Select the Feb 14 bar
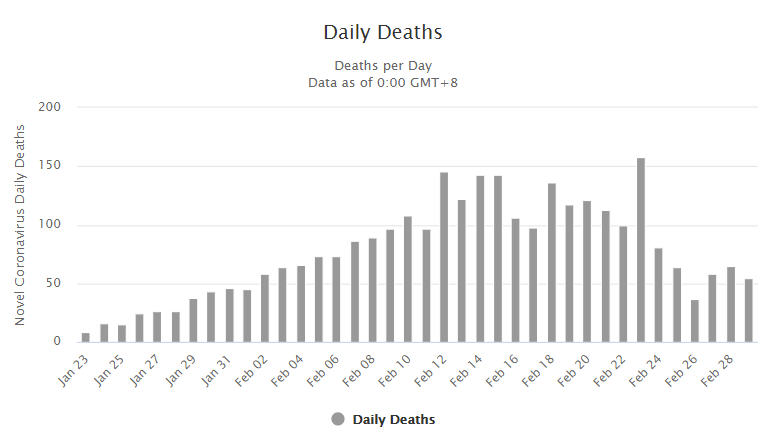Viewport: 764px width, 442px height. pyautogui.click(x=479, y=259)
